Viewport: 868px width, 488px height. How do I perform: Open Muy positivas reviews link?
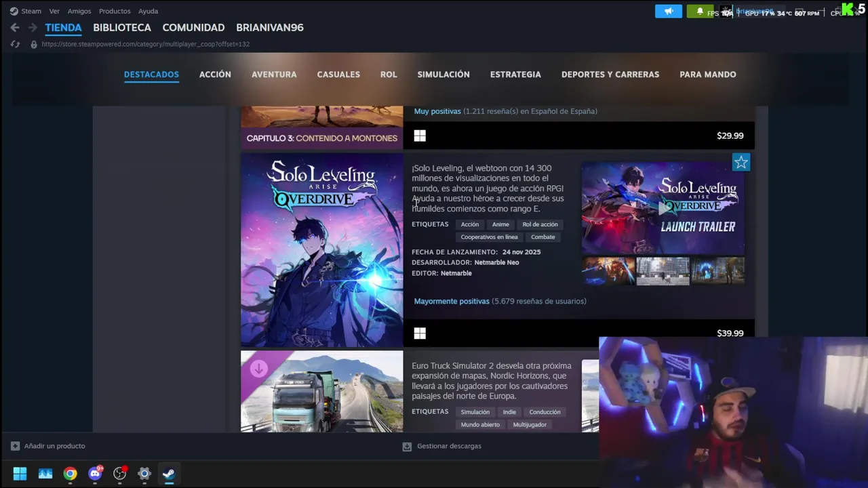[x=437, y=111]
